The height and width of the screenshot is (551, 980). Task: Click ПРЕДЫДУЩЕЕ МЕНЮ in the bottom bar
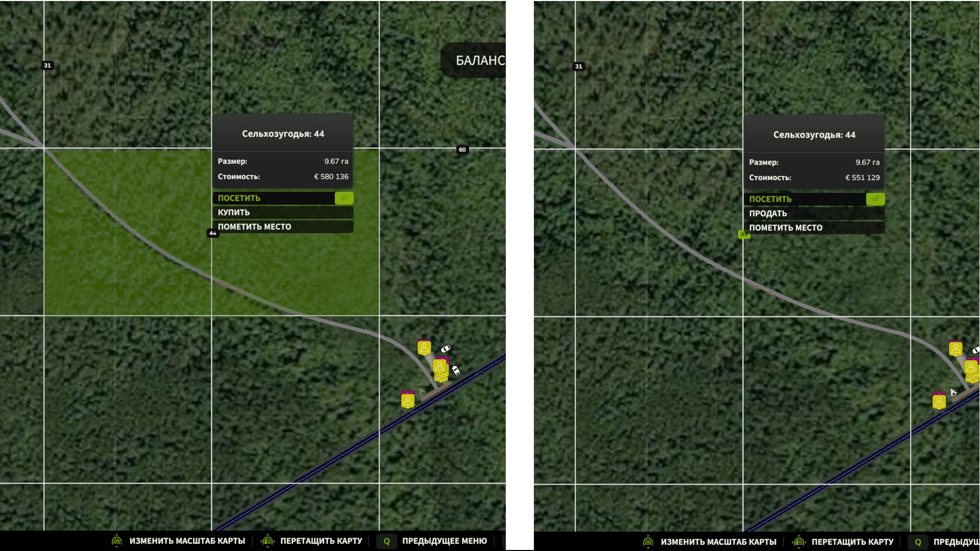445,541
